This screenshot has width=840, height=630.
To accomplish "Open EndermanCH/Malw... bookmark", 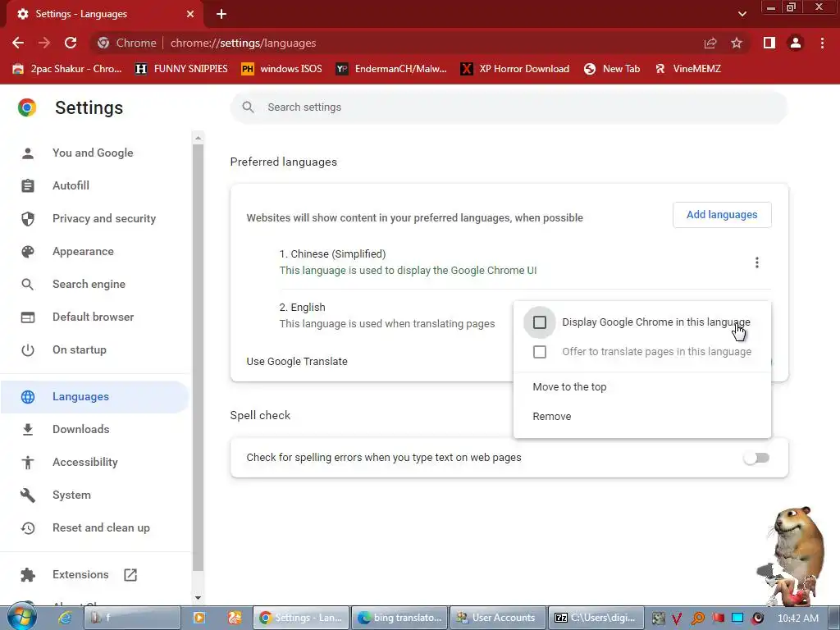I will 391,69.
